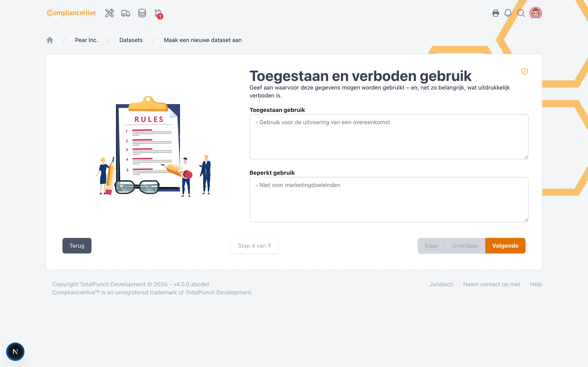Focus the Toegestaan gebruik text area

[389, 137]
